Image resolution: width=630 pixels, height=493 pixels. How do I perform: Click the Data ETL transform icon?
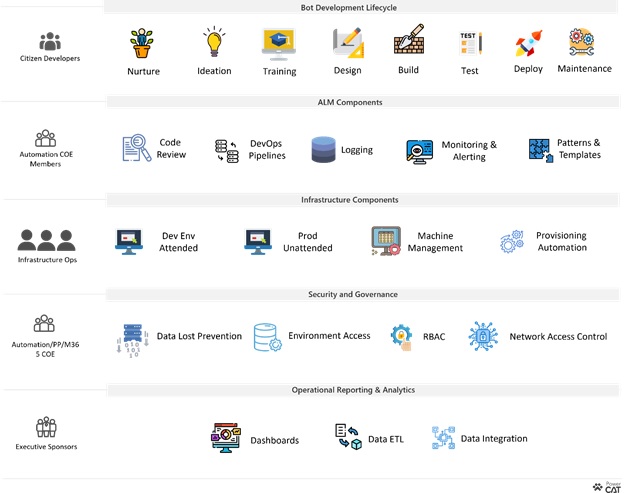click(x=348, y=437)
